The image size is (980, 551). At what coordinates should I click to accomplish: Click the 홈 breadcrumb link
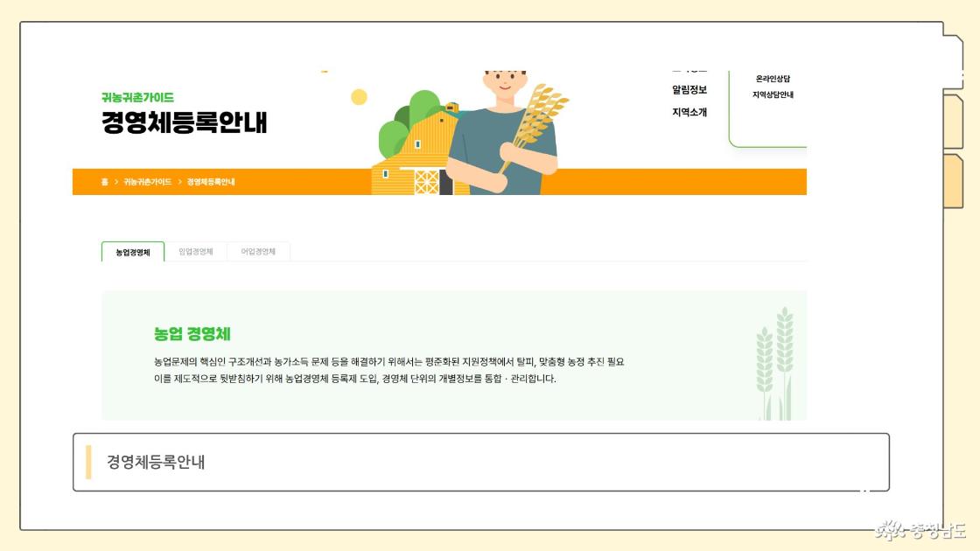[104, 182]
